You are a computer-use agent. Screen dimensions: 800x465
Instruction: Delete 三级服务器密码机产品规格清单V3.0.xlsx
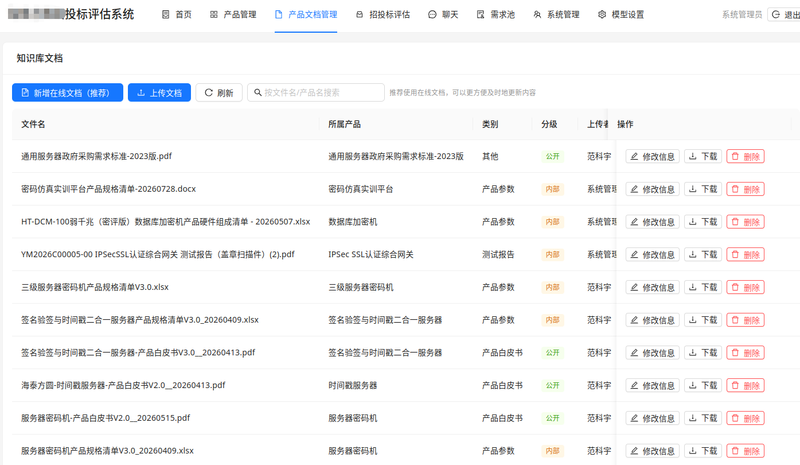click(x=745, y=287)
